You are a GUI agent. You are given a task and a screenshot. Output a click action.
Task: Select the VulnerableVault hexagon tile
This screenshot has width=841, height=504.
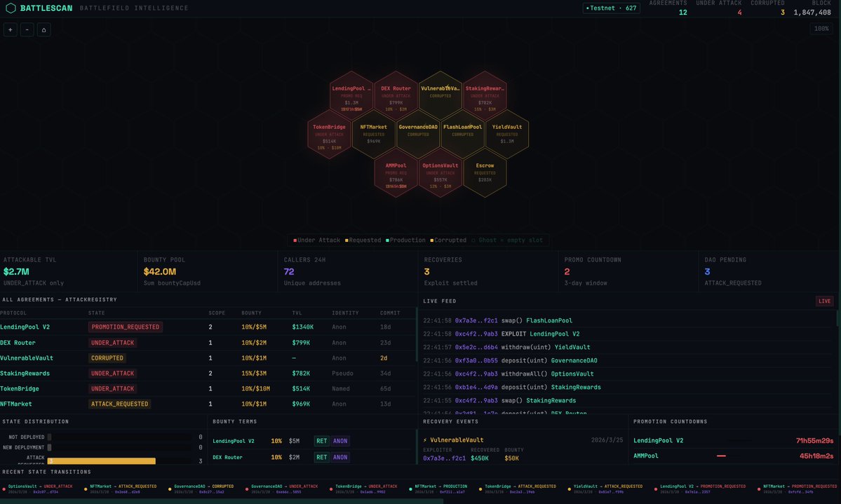(440, 95)
